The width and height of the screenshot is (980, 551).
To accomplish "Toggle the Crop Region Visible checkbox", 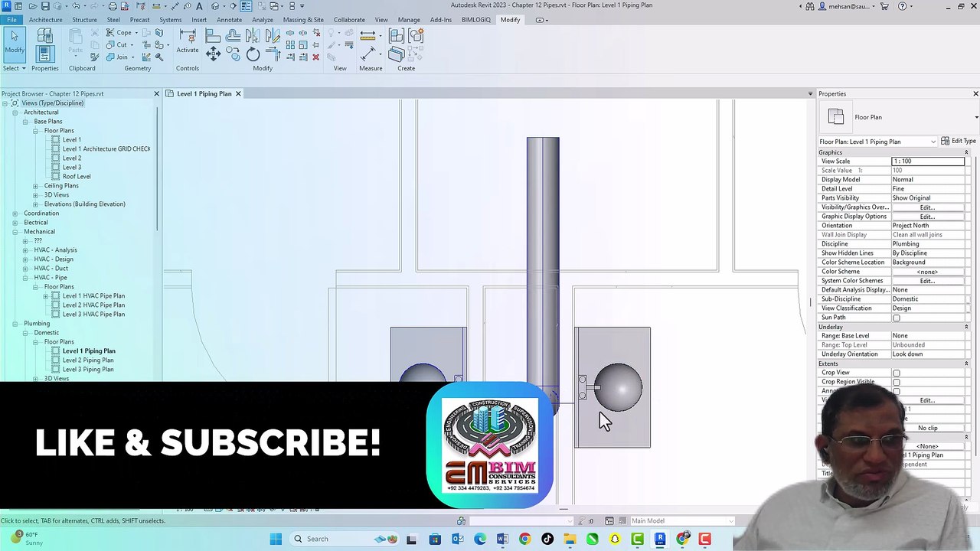I will tap(897, 382).
